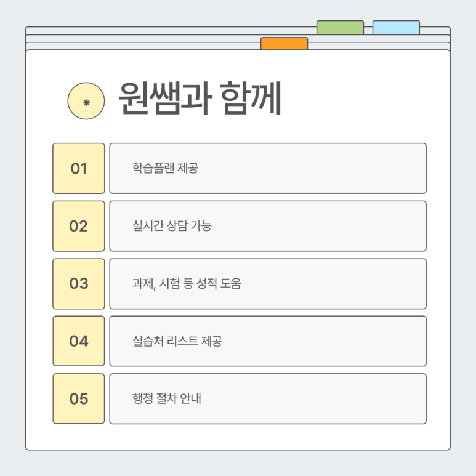Open the 학습플랜 제공 item
Screen dimensions: 476x476
(268, 168)
